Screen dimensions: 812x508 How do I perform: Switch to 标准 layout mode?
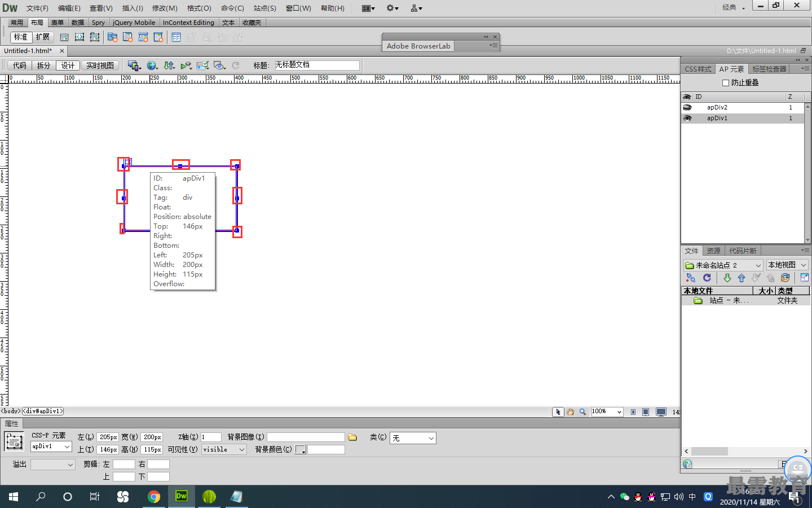click(x=20, y=37)
